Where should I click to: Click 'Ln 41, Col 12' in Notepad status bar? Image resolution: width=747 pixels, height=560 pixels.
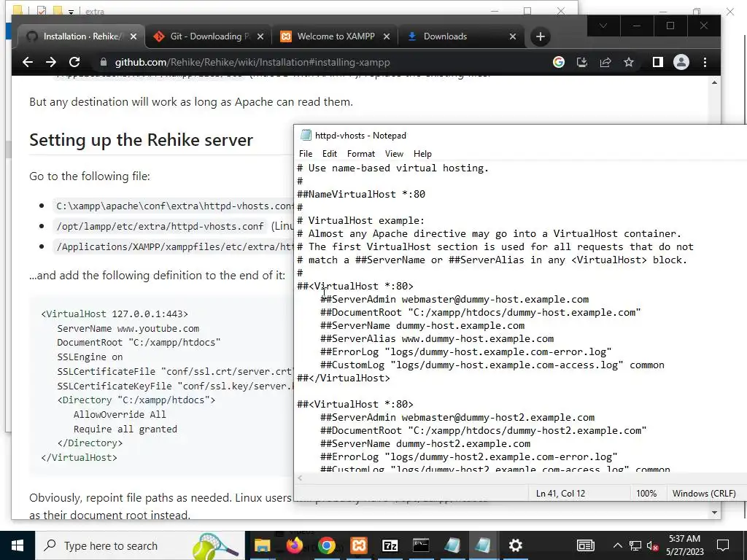(560, 494)
